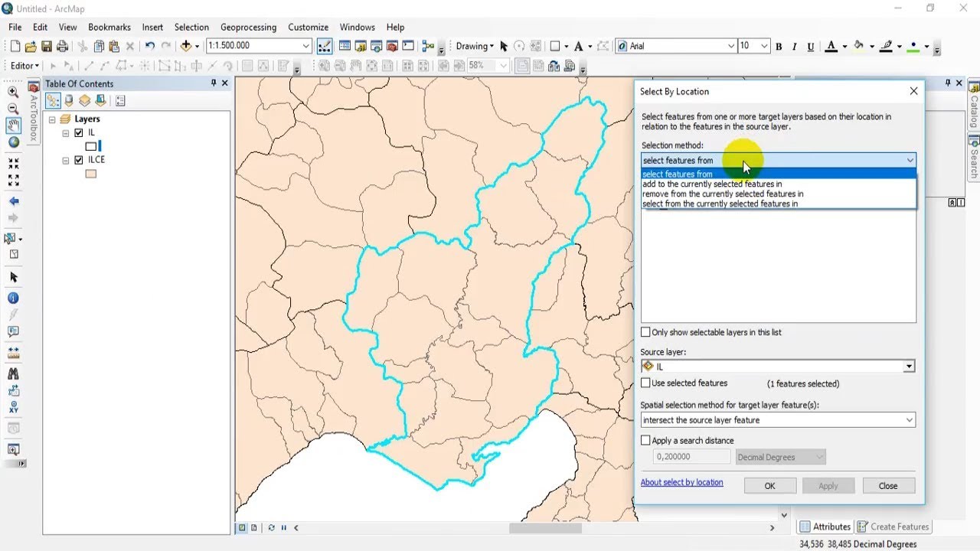This screenshot has height=551, width=980.
Task: Open the font size dropdown
Action: [763, 46]
